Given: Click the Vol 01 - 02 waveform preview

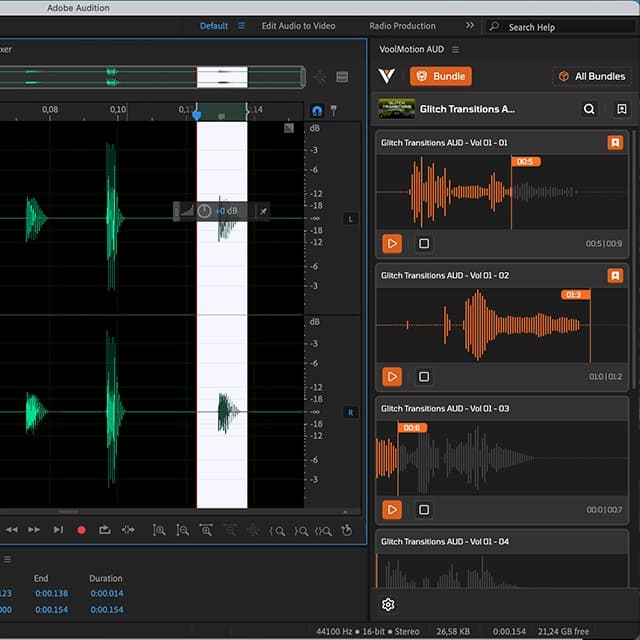Looking at the screenshot, I should (501, 325).
